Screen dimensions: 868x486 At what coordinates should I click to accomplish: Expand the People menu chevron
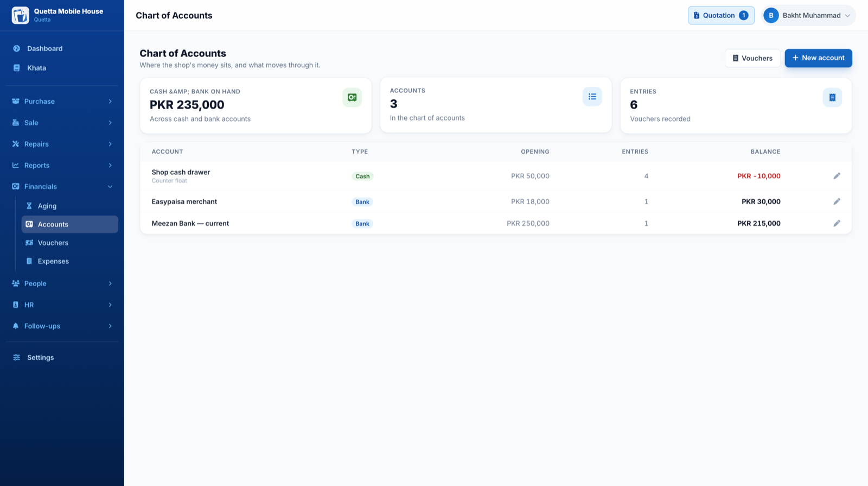coord(110,283)
